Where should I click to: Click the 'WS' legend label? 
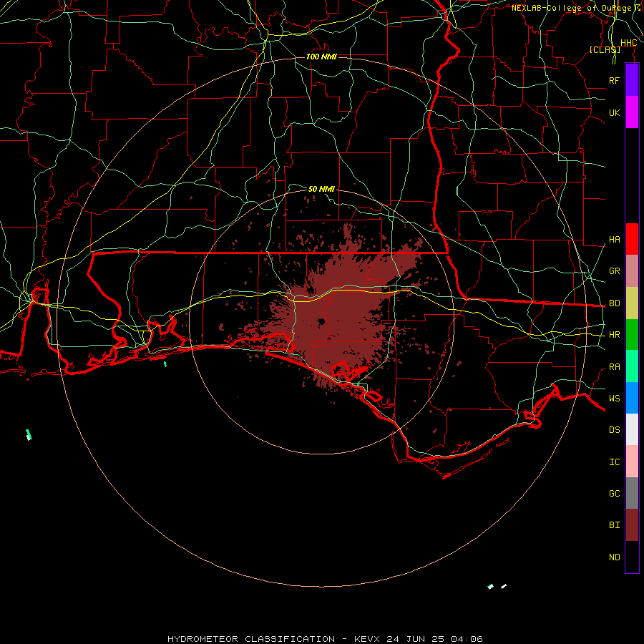[615, 398]
